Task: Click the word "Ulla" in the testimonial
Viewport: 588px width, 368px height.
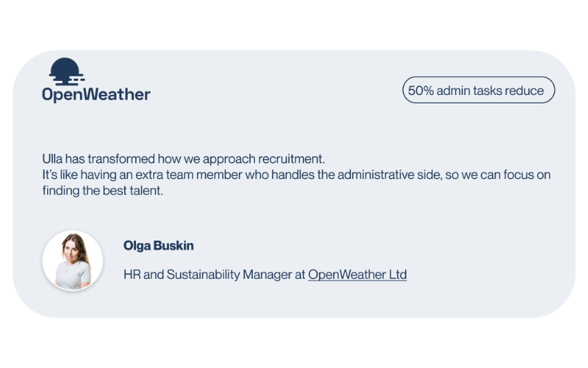Action: coord(52,159)
